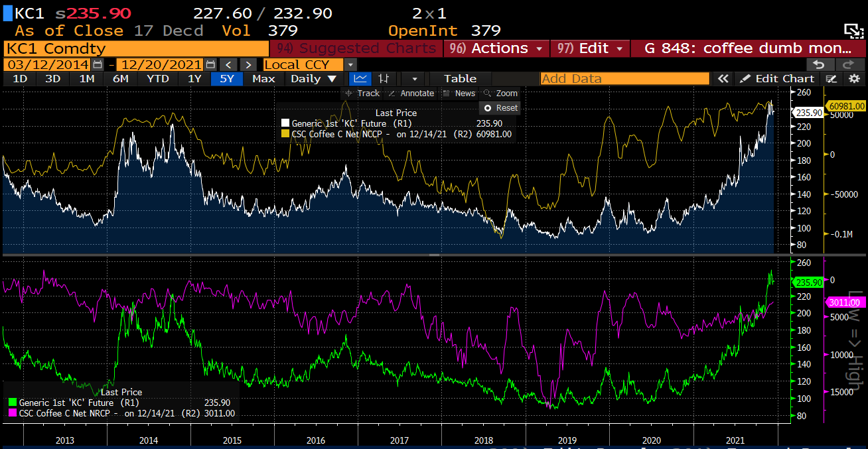Open the Local CCY currency dropdown

point(350,64)
